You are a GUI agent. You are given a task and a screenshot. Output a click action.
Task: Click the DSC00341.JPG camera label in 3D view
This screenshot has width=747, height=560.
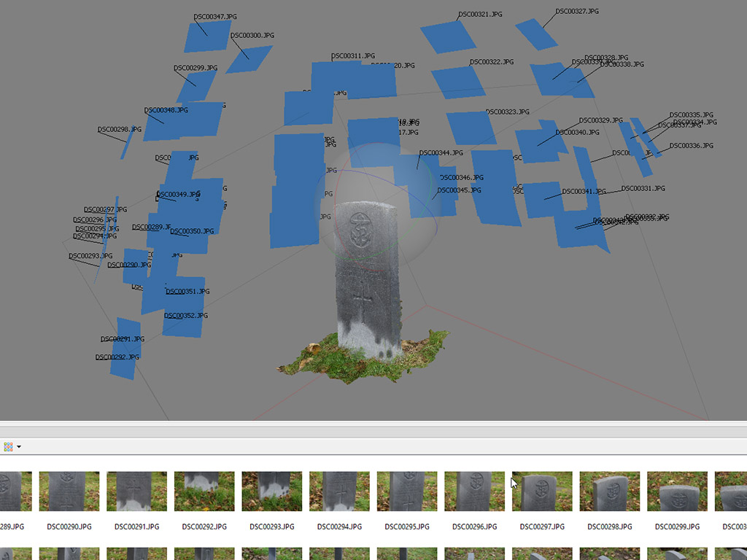[584, 192]
